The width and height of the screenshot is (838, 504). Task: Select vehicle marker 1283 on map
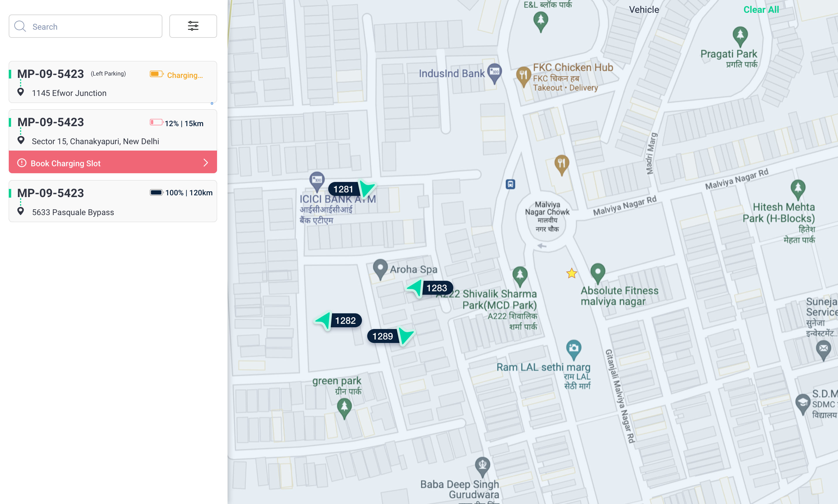(436, 288)
